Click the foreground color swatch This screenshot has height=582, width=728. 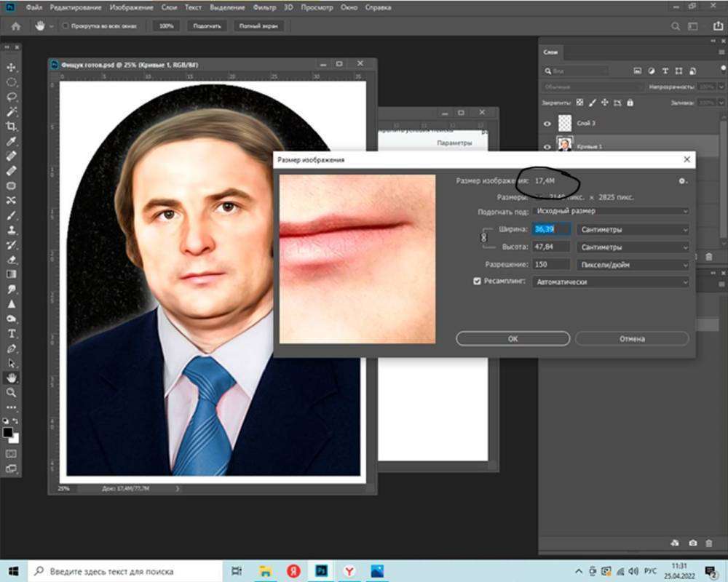click(x=8, y=432)
